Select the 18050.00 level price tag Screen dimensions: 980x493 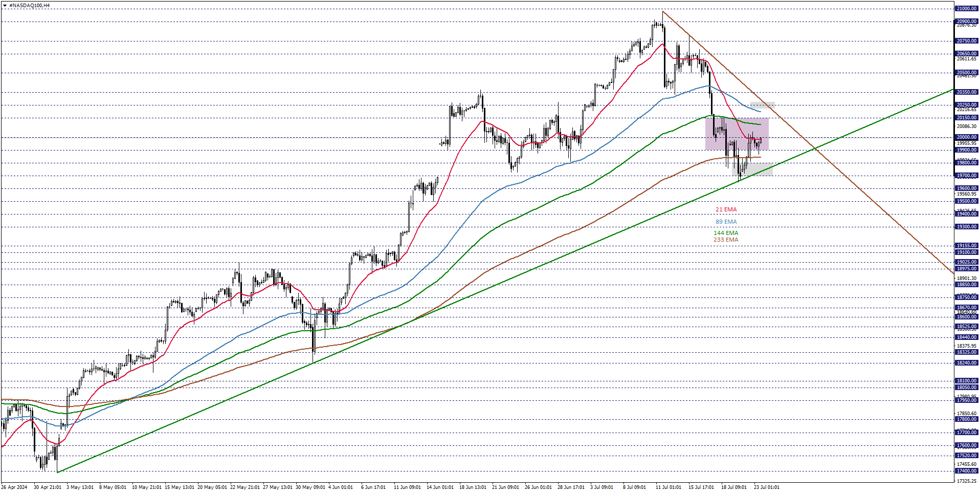click(x=966, y=388)
